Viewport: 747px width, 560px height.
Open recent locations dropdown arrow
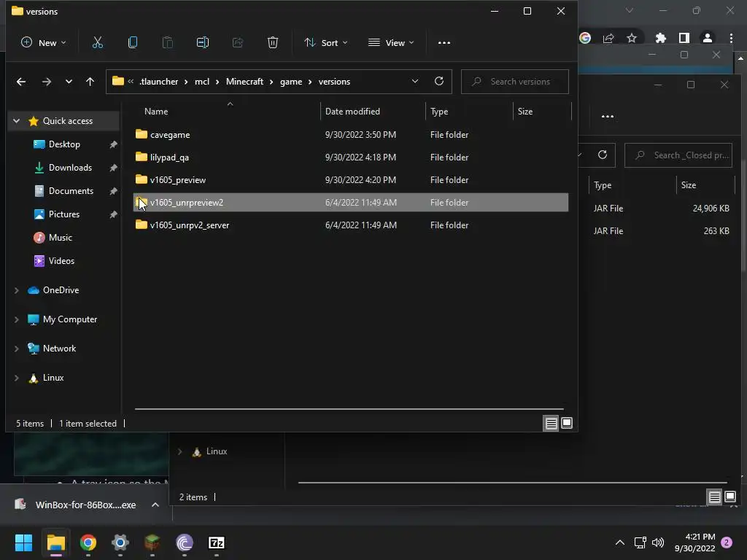[69, 82]
